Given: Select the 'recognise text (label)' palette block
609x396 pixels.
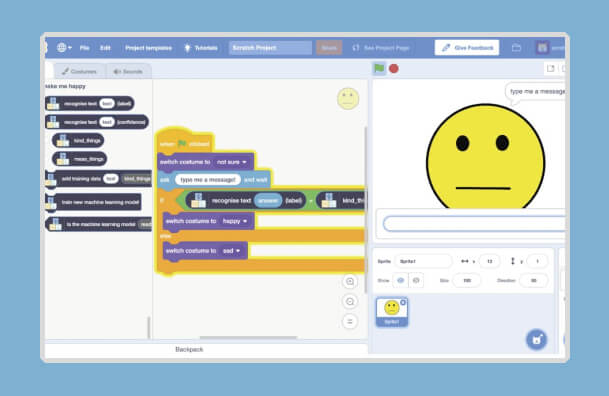Looking at the screenshot, I should [90, 104].
